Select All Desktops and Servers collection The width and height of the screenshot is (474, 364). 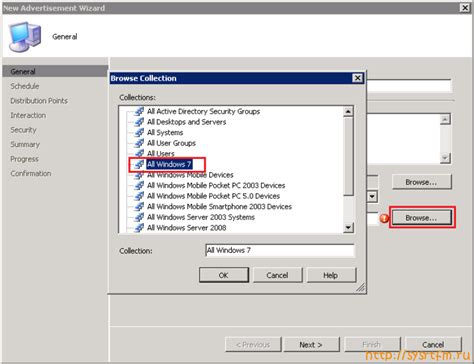tap(186, 122)
